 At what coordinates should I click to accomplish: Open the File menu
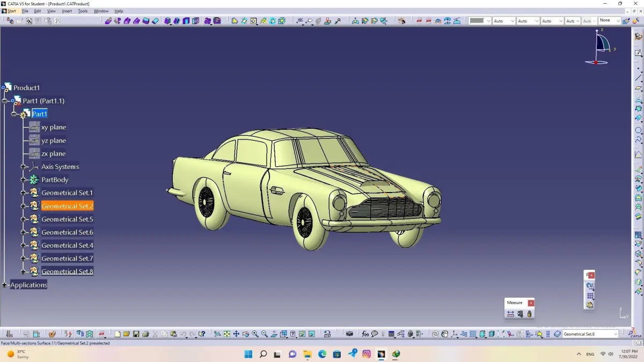[25, 11]
